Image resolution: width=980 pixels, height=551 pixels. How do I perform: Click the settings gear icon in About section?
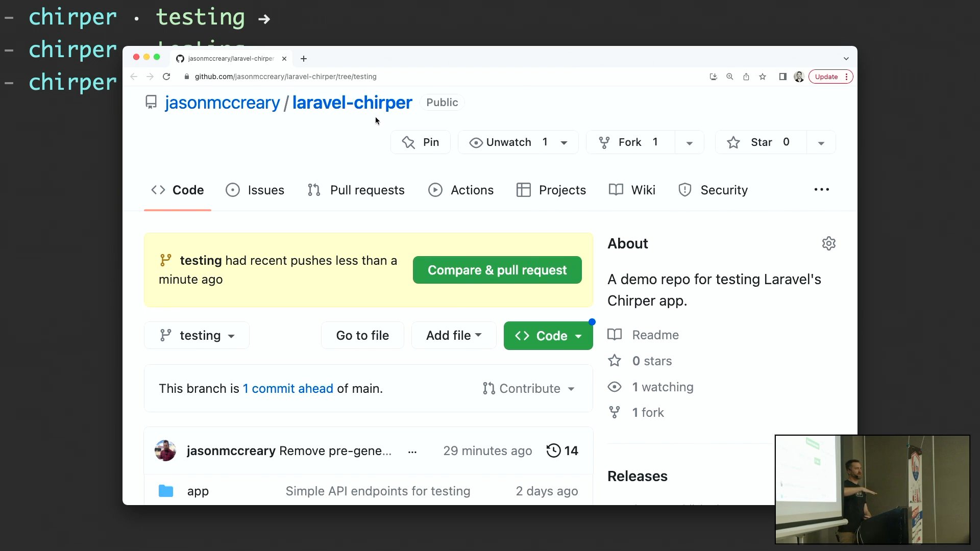(828, 243)
